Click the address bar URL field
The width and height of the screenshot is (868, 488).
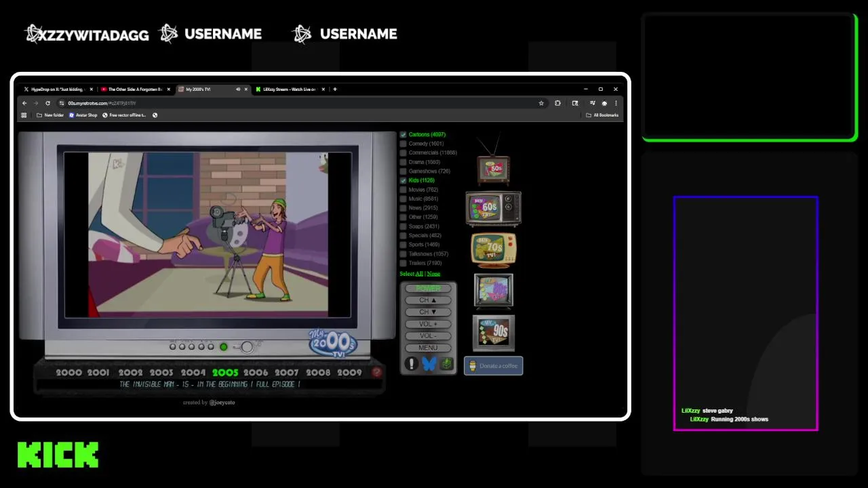[298, 103]
